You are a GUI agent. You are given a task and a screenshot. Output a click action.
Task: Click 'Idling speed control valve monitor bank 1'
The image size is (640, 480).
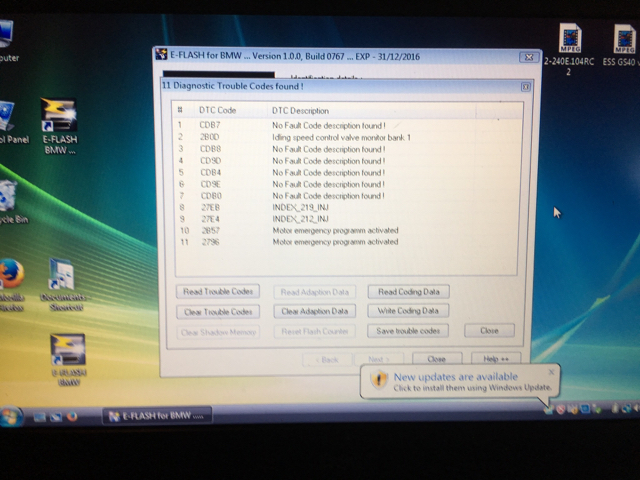pyautogui.click(x=341, y=138)
